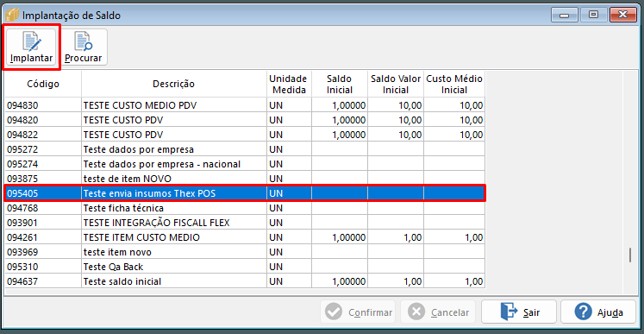
Task: Click Teste ficha técnica description
Action: [123, 208]
